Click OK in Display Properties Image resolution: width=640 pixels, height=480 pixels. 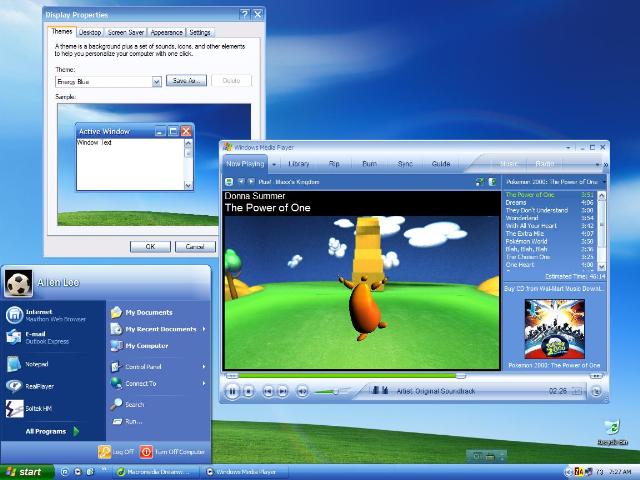tap(150, 247)
